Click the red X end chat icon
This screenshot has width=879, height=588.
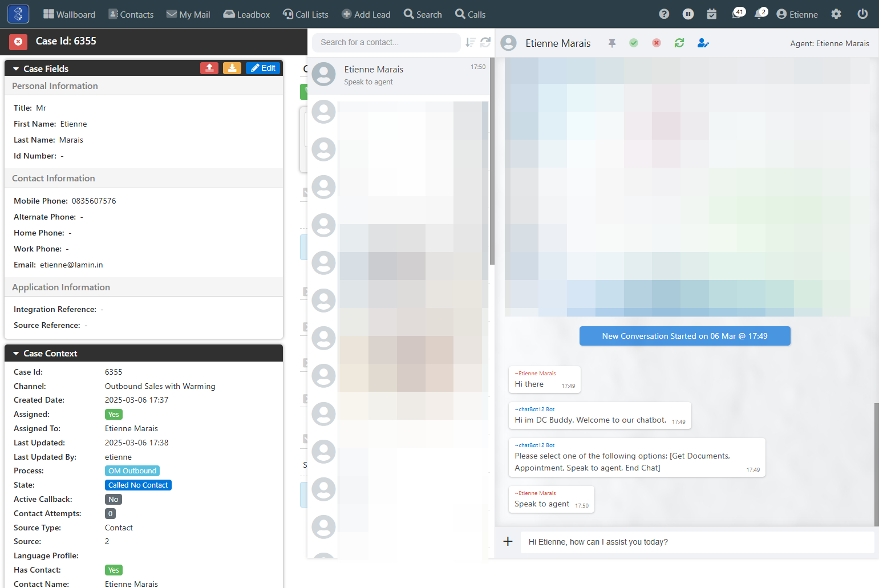657,43
